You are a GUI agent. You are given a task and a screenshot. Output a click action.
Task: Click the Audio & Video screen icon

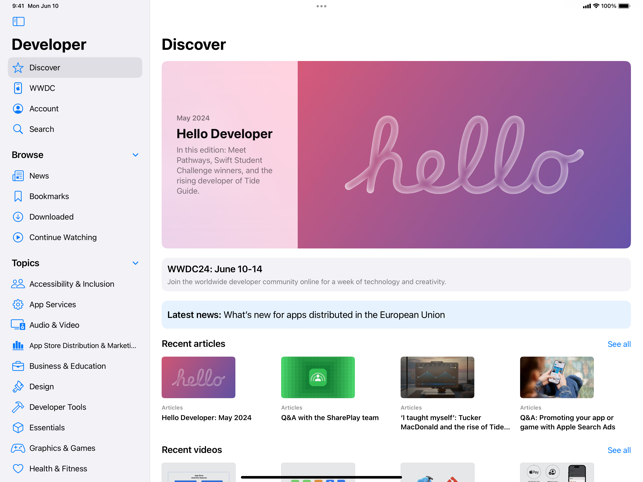pyautogui.click(x=18, y=325)
